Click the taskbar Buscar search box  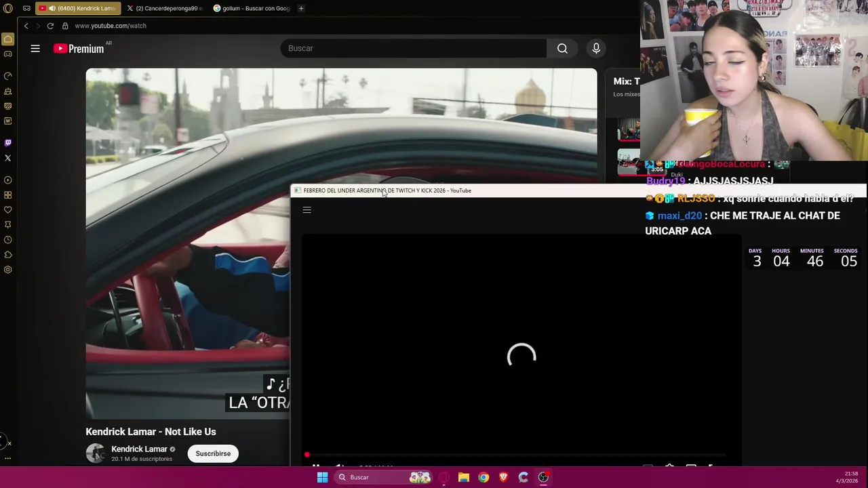(383, 477)
